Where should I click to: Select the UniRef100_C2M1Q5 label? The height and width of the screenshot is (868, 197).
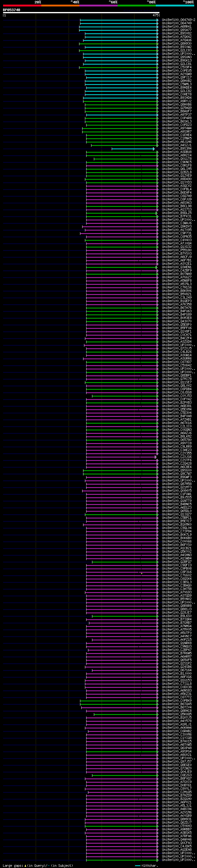click(177, 792)
